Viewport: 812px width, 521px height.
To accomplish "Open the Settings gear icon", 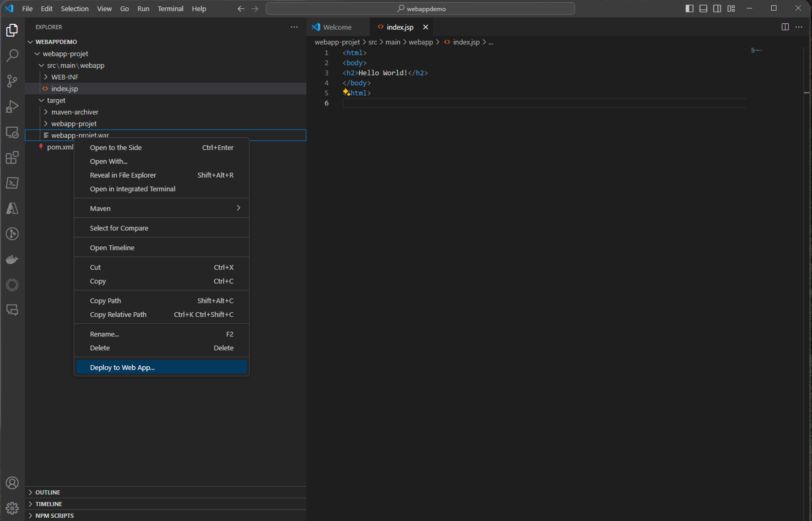I will tap(12, 508).
